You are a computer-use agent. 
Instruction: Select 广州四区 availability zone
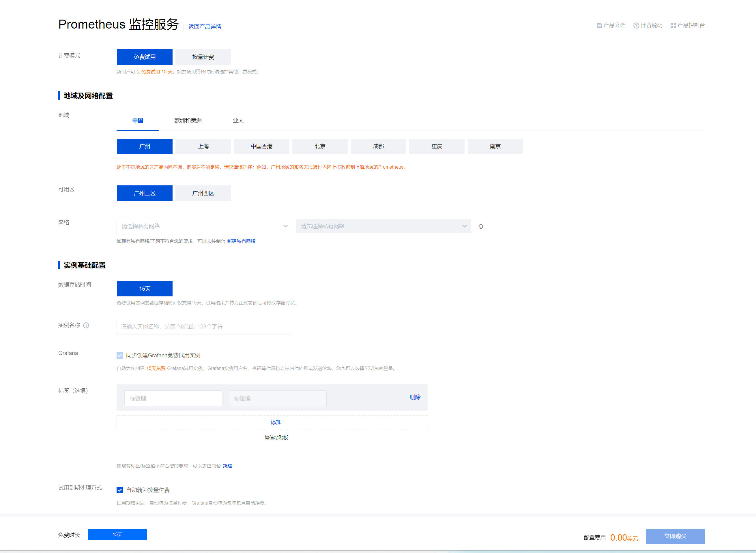[x=203, y=193]
